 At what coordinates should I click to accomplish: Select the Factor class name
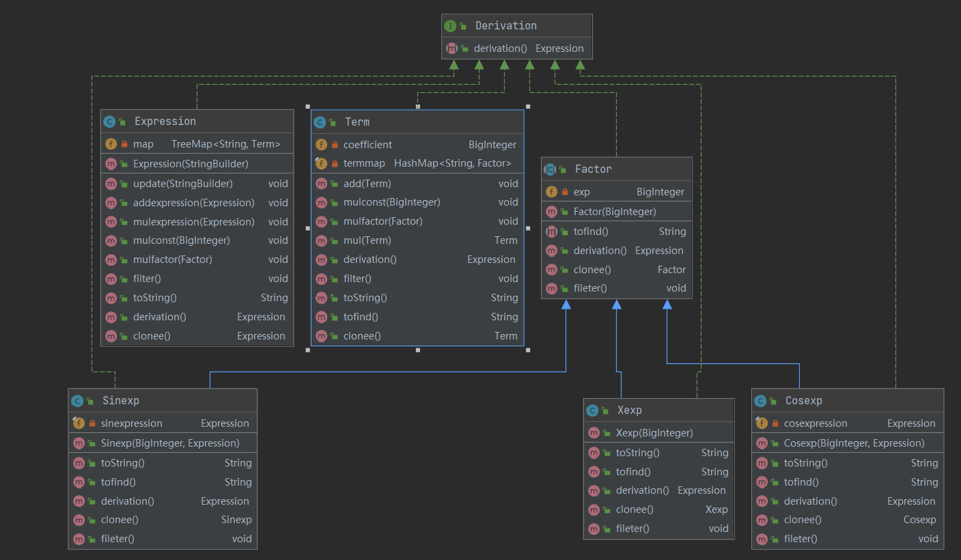594,169
